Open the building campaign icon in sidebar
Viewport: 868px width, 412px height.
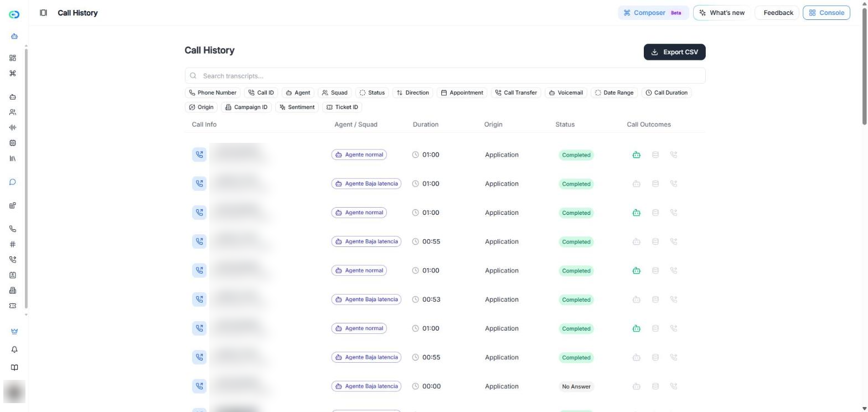tap(13, 291)
